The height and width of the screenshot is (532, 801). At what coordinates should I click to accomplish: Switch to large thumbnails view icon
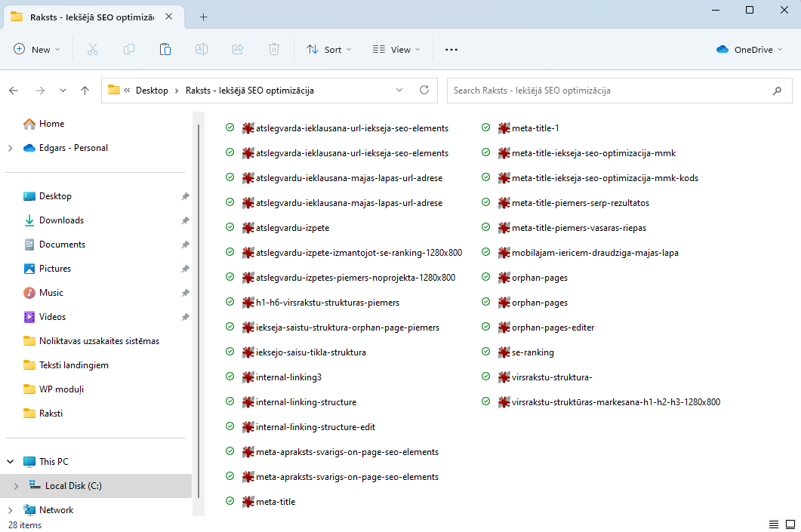coord(790,524)
